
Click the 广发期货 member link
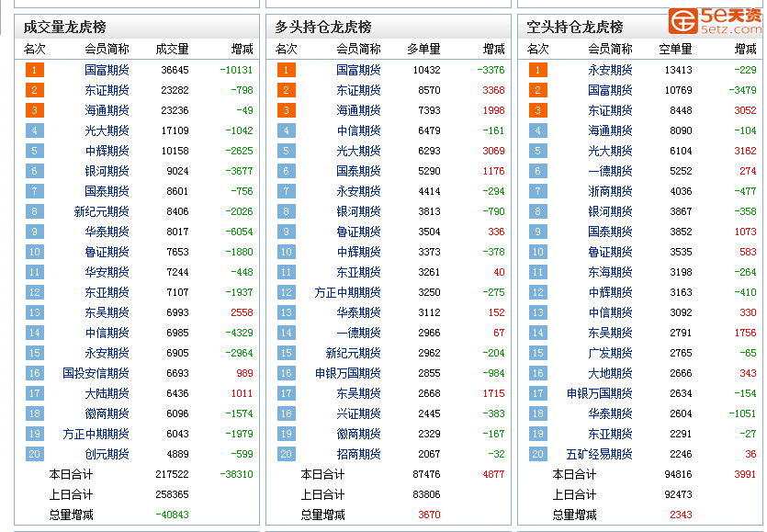tap(610, 353)
